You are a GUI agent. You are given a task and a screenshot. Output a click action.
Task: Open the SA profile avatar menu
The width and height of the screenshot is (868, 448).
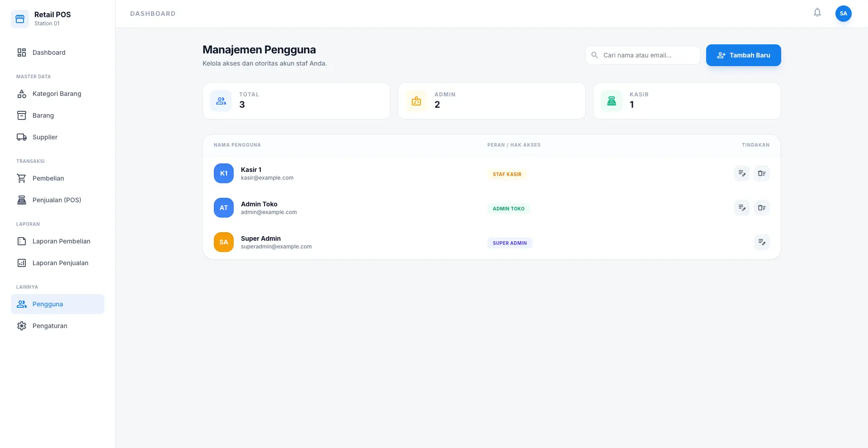click(x=843, y=14)
